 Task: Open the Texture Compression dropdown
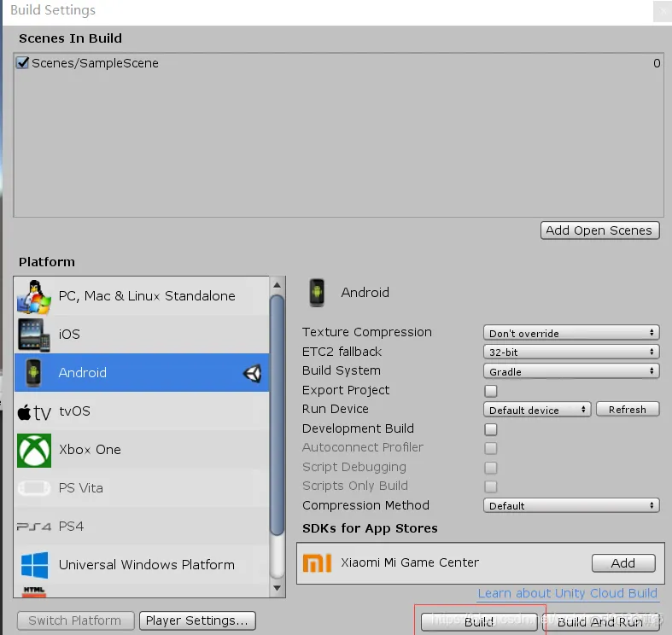[571, 333]
